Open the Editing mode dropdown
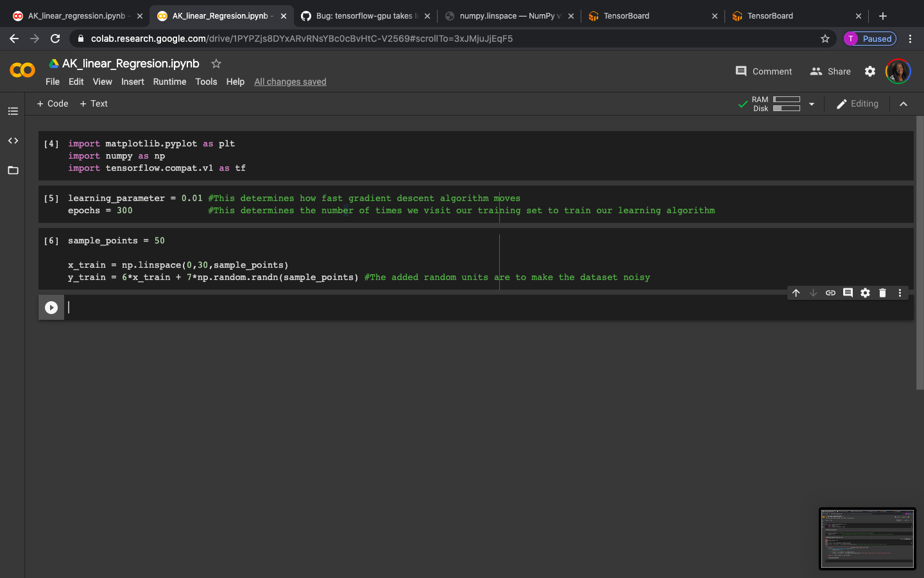The width and height of the screenshot is (924, 578). tap(858, 103)
